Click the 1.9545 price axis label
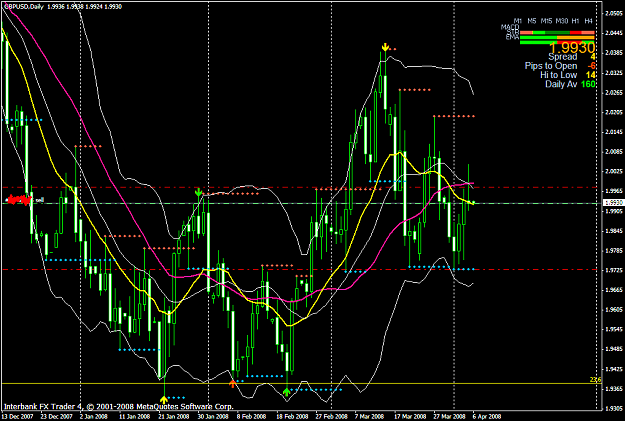 (613, 329)
